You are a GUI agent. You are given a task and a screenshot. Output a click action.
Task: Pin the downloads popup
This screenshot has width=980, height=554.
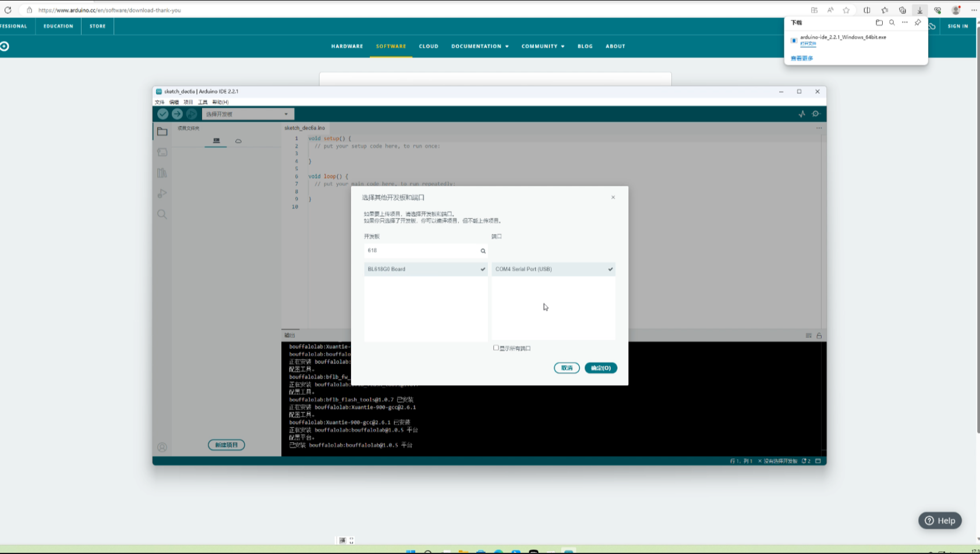pos(918,23)
